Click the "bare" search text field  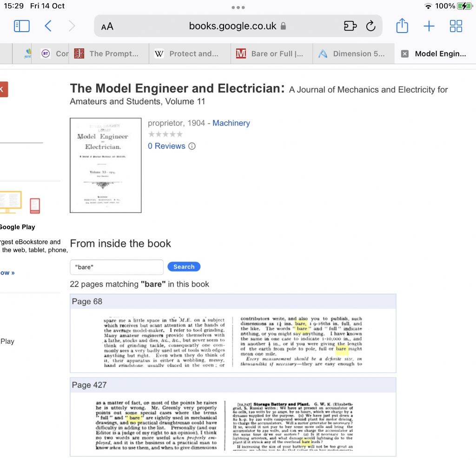pos(117,267)
